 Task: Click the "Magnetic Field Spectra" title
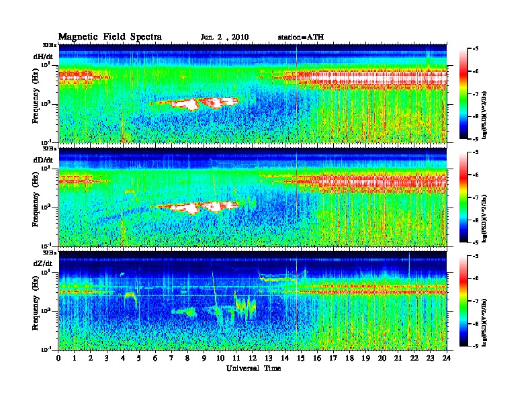coord(110,37)
